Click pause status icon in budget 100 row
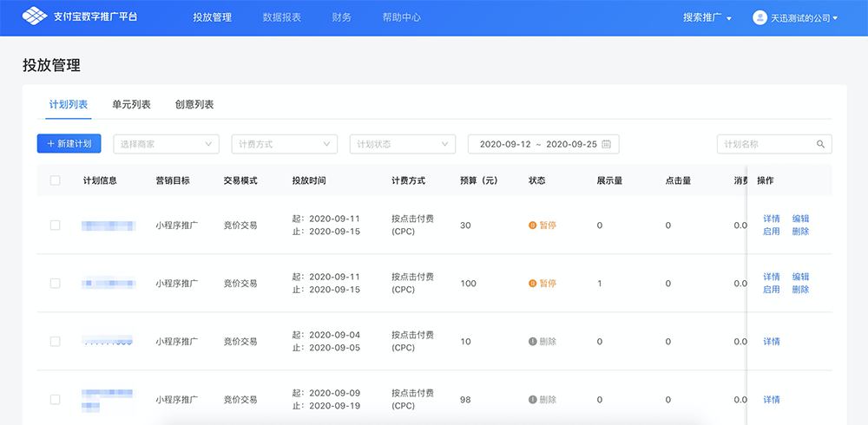 [x=533, y=284]
